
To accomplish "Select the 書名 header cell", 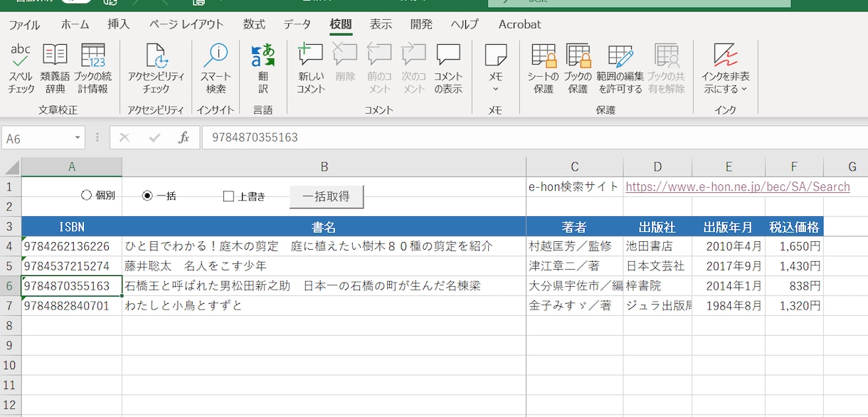I will (324, 227).
